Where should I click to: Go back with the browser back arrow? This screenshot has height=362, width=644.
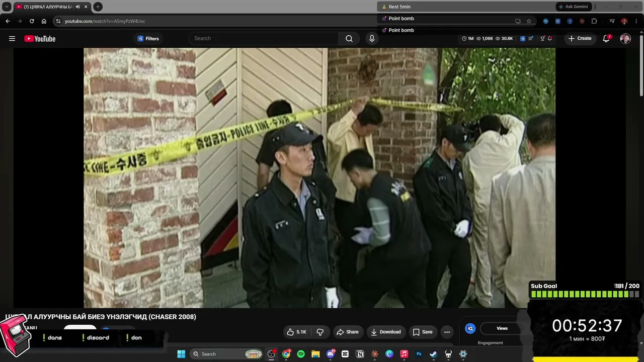[x=8, y=21]
